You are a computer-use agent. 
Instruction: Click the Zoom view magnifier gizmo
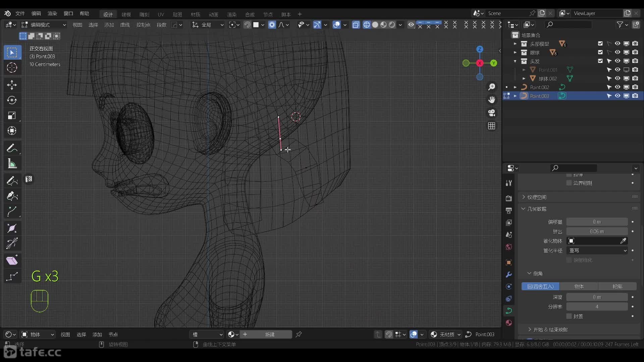coord(492,87)
